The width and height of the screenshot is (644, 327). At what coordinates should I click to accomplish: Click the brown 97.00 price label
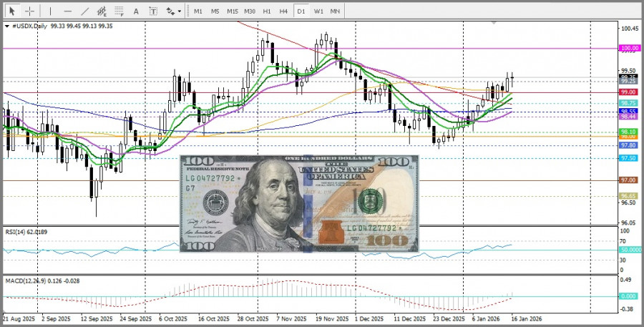629,180
